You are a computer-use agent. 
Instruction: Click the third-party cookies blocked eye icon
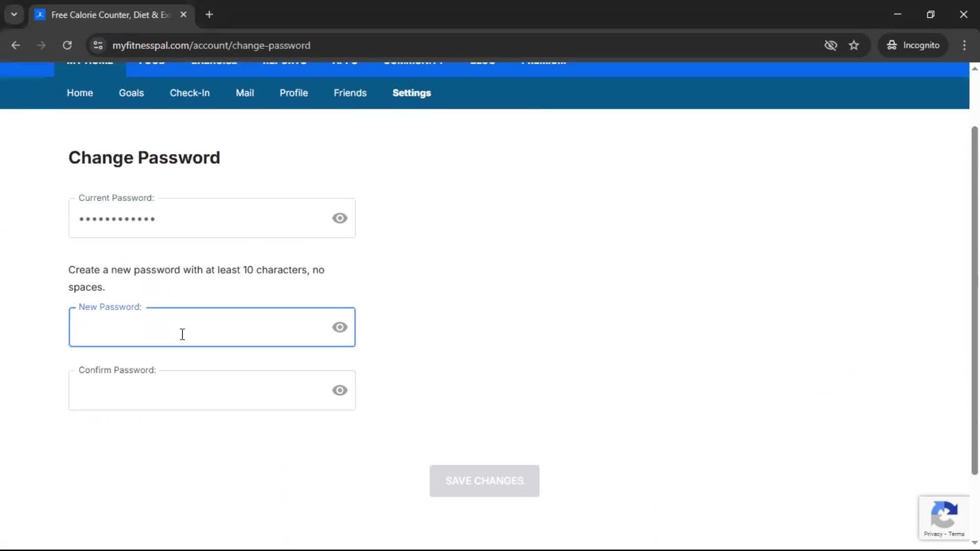coord(830,45)
